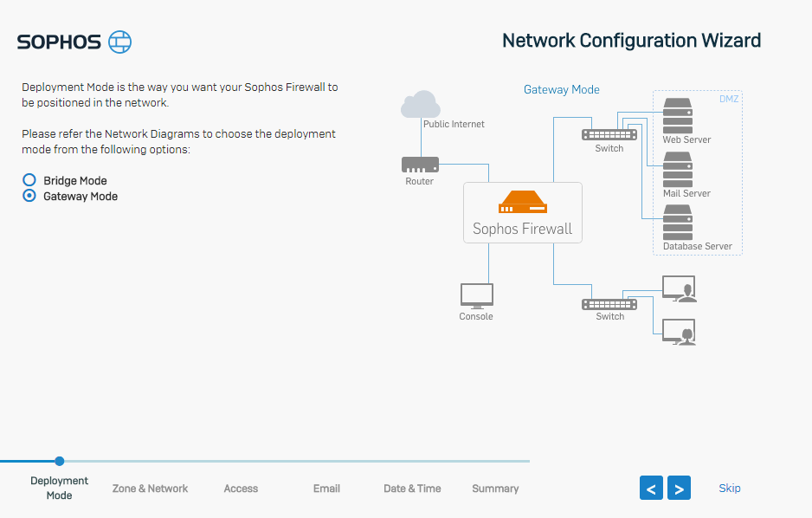Click the Public Internet label

454,124
